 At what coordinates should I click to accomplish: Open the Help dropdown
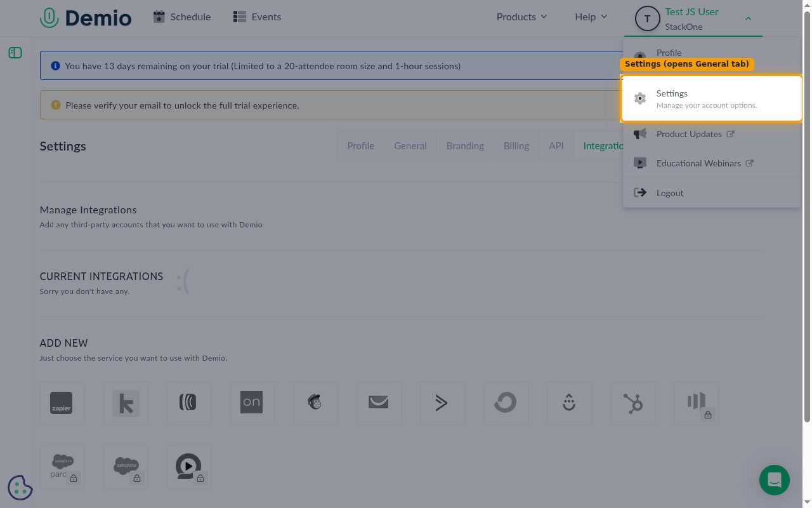click(x=591, y=17)
